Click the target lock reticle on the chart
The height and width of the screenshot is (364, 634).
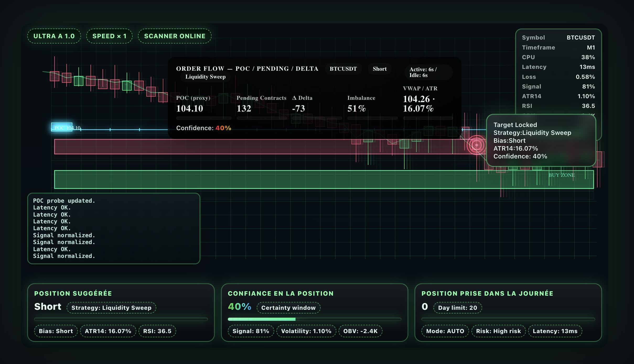coord(477,144)
